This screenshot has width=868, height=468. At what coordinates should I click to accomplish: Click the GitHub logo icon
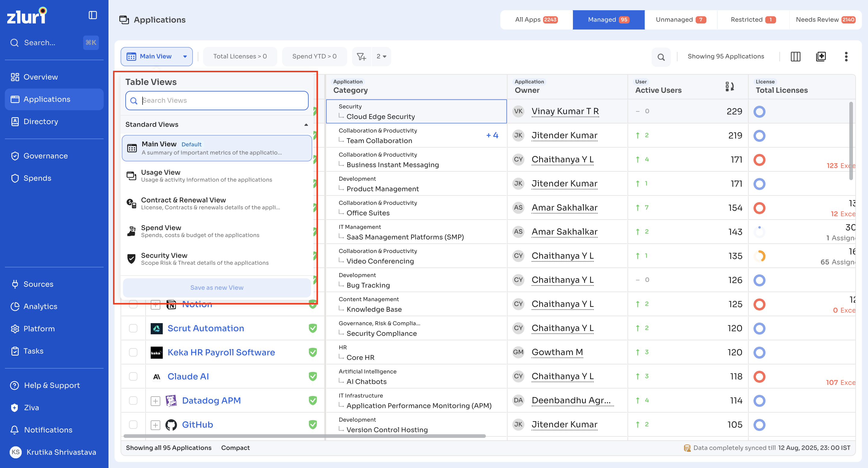click(x=171, y=425)
